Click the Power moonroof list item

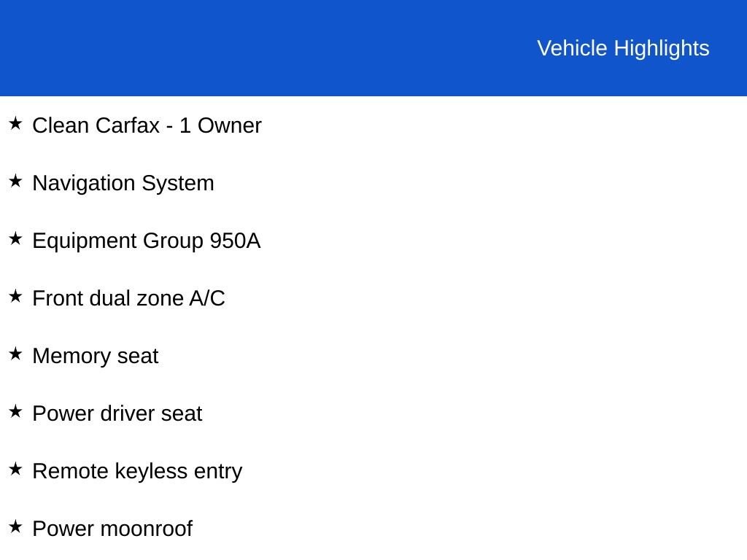pos(112,529)
